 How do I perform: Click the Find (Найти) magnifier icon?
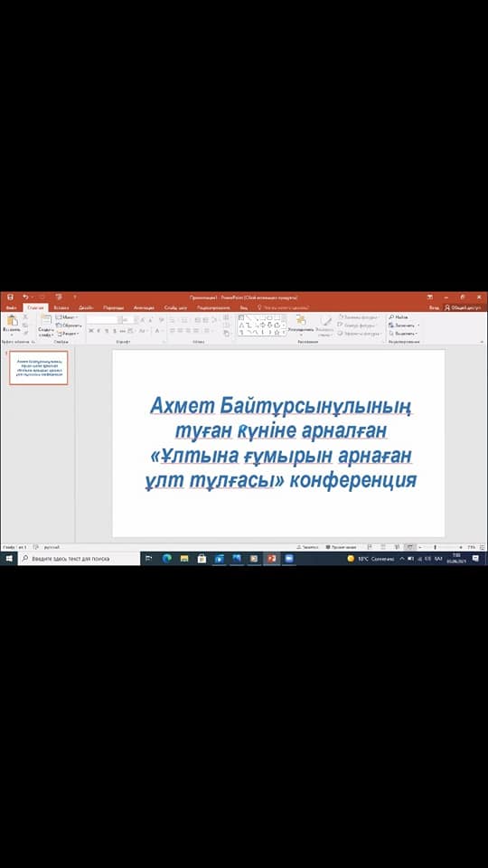pyautogui.click(x=391, y=317)
